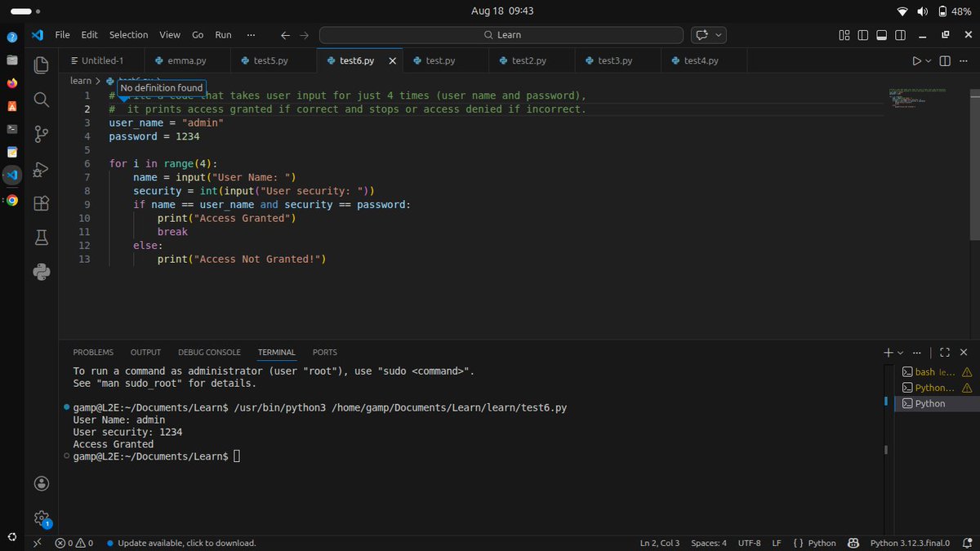Open editor More Actions ellipsis
Screen dimensions: 980x551
click(964, 61)
